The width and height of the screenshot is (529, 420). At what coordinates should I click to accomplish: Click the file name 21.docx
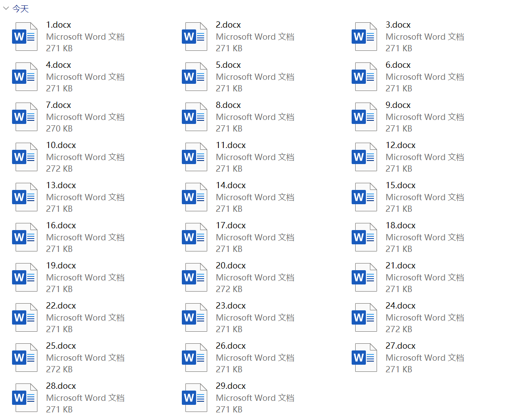(x=401, y=266)
